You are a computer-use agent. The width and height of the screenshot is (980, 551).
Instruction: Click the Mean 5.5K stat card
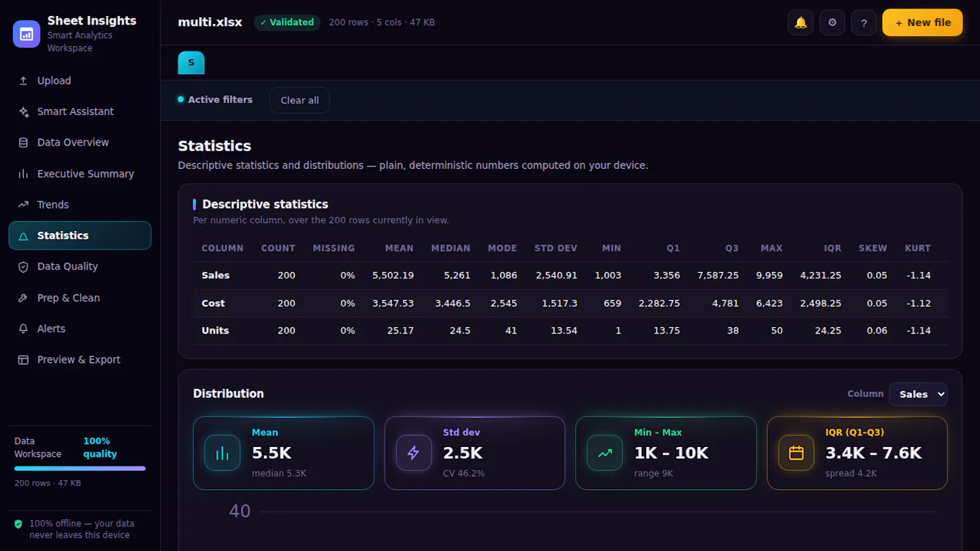(x=284, y=453)
